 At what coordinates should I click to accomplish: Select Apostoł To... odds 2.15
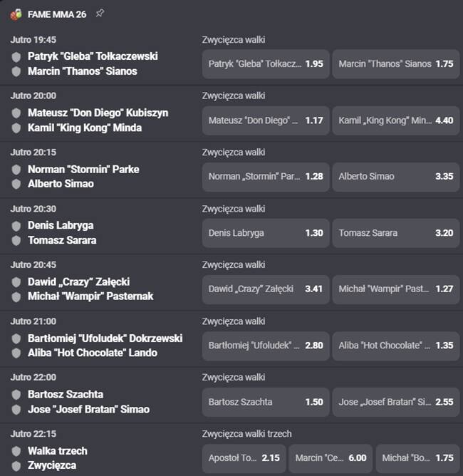244,458
